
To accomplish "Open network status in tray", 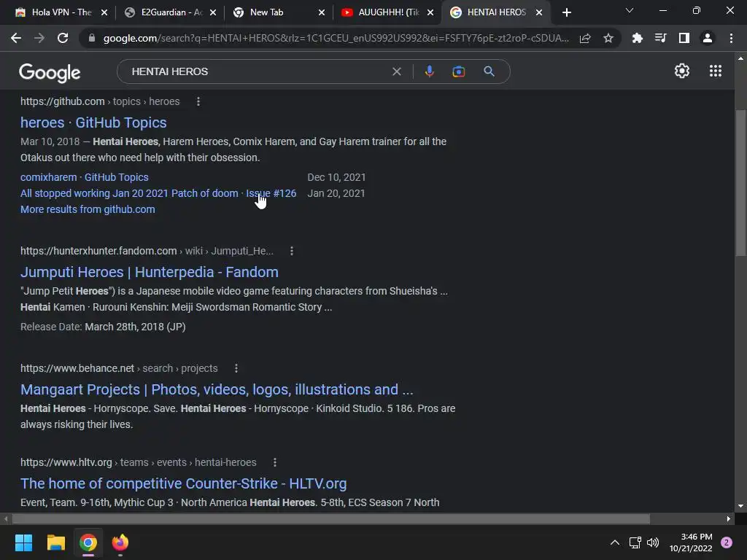I will click(635, 542).
